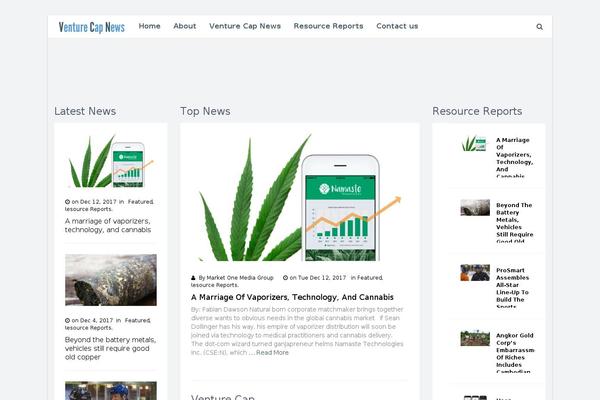Open Latest News headline about vaporizers and cannabis

pos(108,225)
